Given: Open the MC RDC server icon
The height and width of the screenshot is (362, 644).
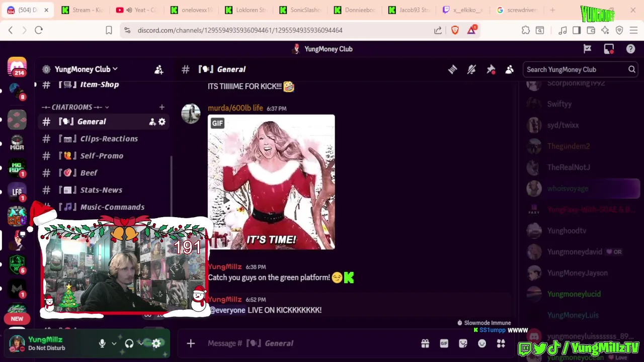Looking at the screenshot, I should tap(17, 167).
